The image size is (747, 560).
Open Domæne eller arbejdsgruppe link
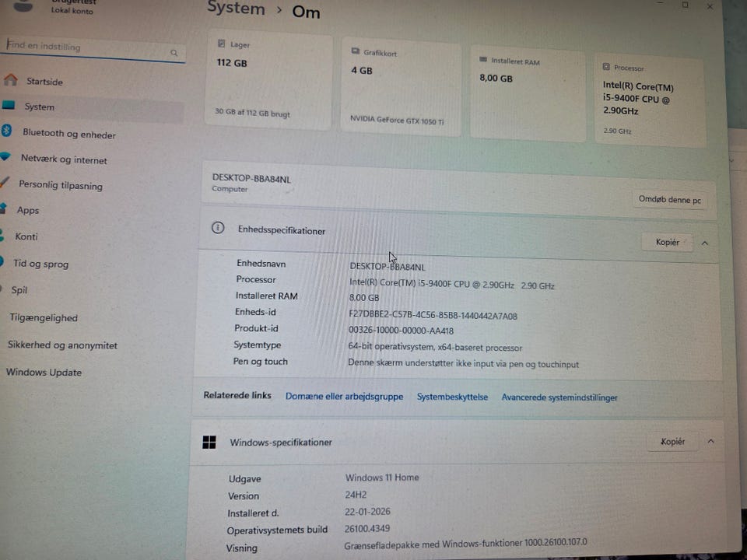point(344,396)
